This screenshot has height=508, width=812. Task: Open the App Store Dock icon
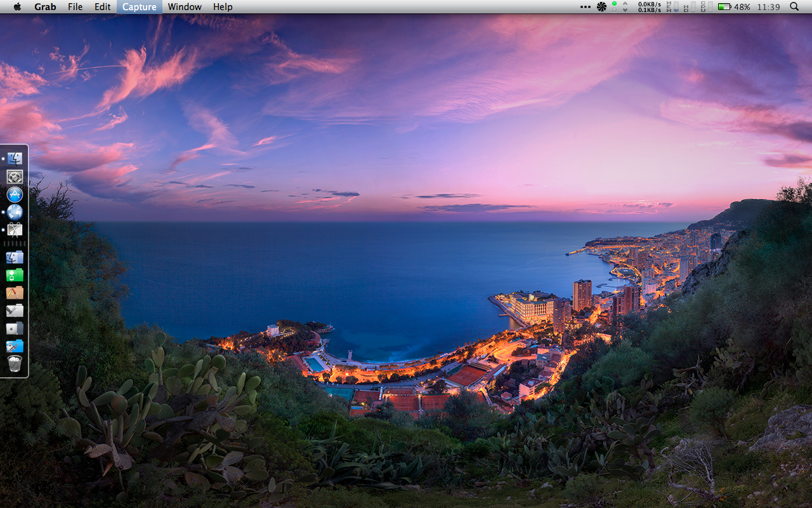point(15,195)
